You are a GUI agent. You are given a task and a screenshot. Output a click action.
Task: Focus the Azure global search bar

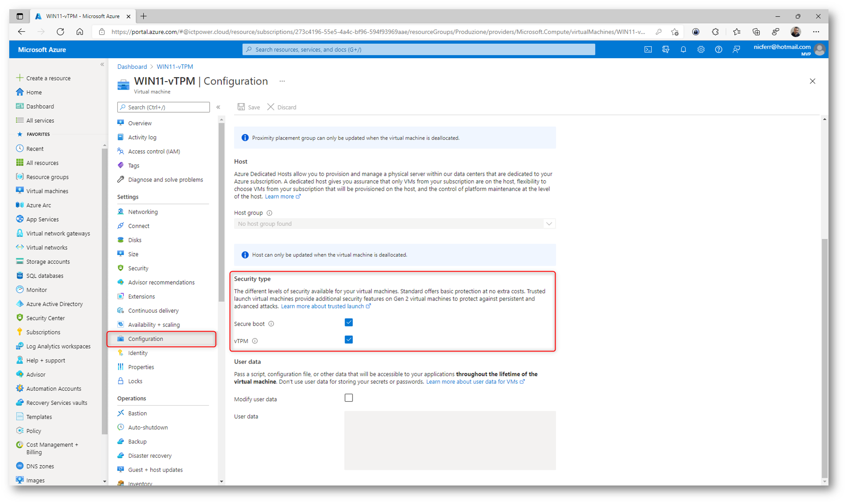click(418, 49)
